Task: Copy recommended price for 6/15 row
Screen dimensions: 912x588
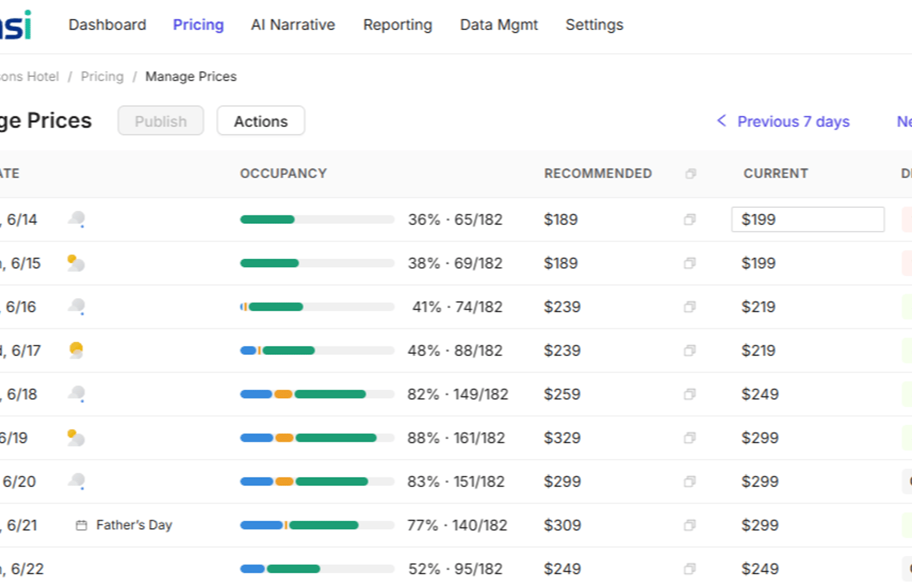Action: tap(690, 263)
